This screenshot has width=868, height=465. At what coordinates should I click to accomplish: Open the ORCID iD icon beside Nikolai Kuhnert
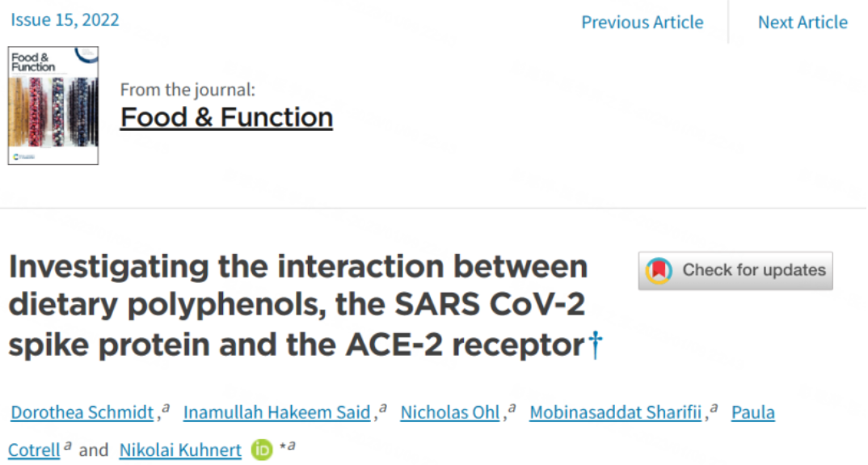tap(262, 450)
